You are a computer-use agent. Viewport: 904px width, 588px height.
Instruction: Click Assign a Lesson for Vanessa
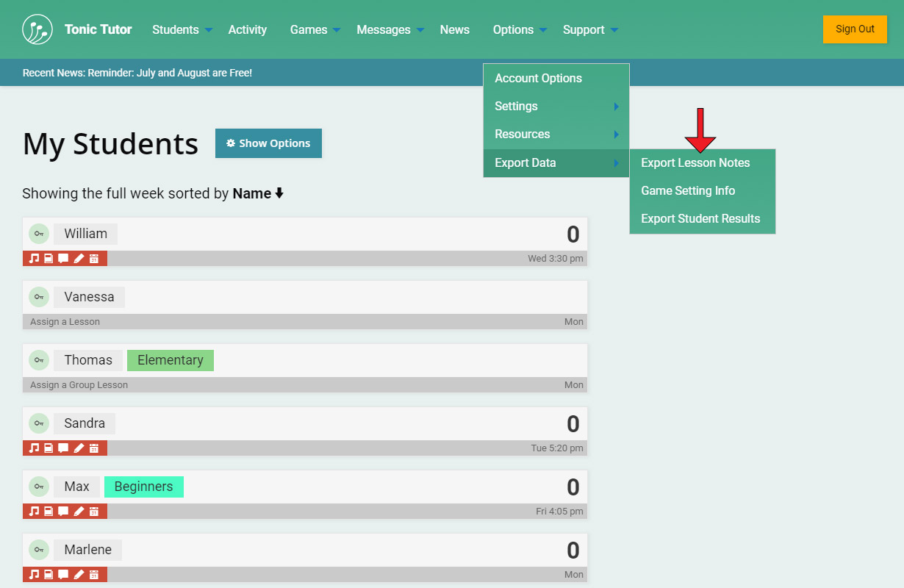pos(65,322)
